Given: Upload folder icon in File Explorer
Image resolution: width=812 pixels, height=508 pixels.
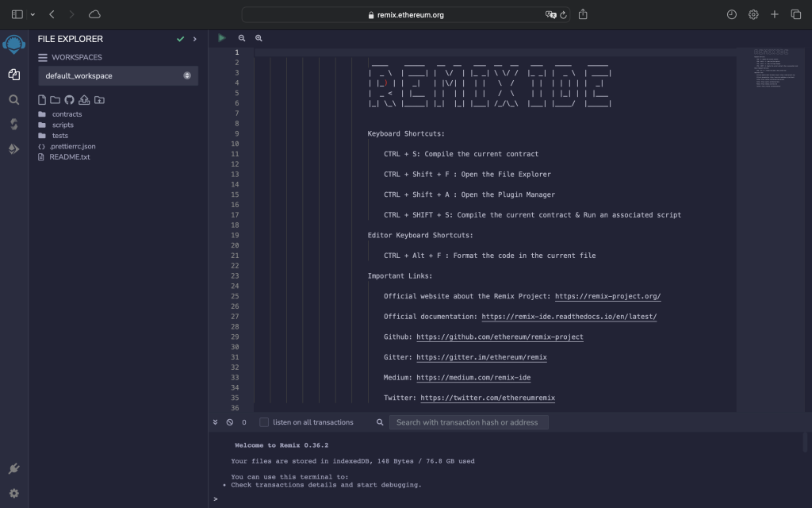Looking at the screenshot, I should click(99, 100).
